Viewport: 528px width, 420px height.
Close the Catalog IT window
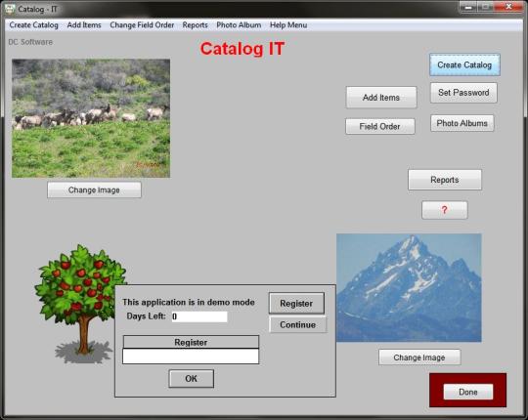(x=508, y=7)
